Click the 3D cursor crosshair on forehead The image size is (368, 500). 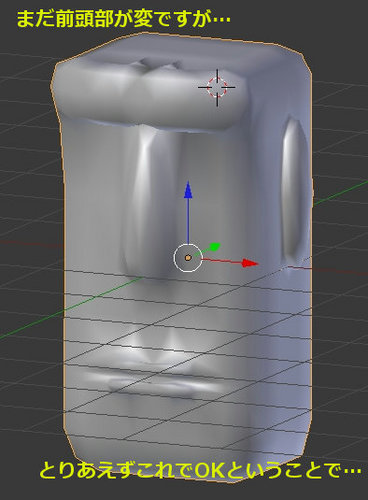[217, 88]
